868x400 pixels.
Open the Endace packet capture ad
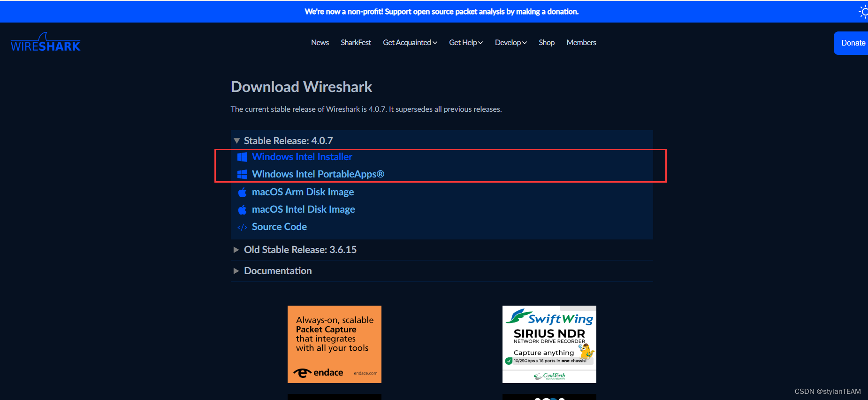tap(335, 344)
